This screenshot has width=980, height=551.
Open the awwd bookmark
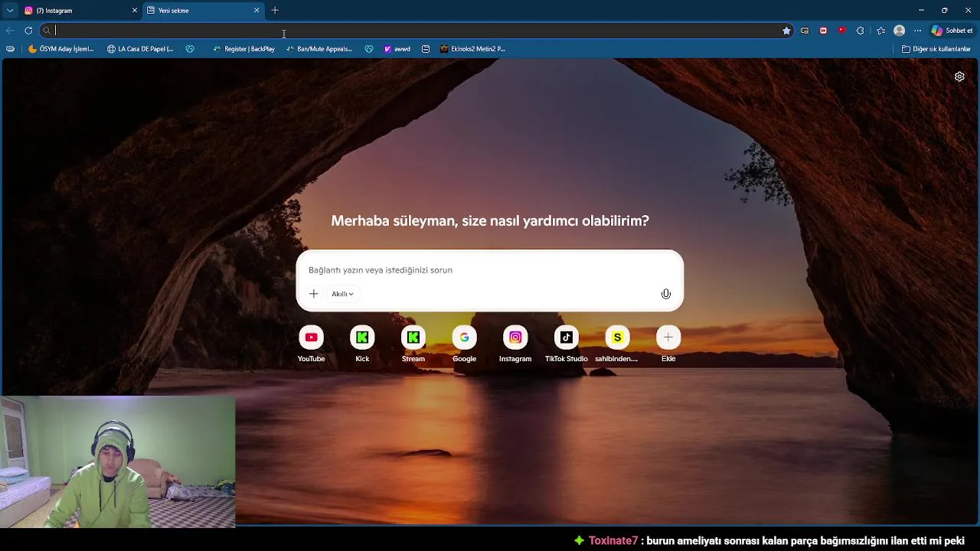click(397, 49)
